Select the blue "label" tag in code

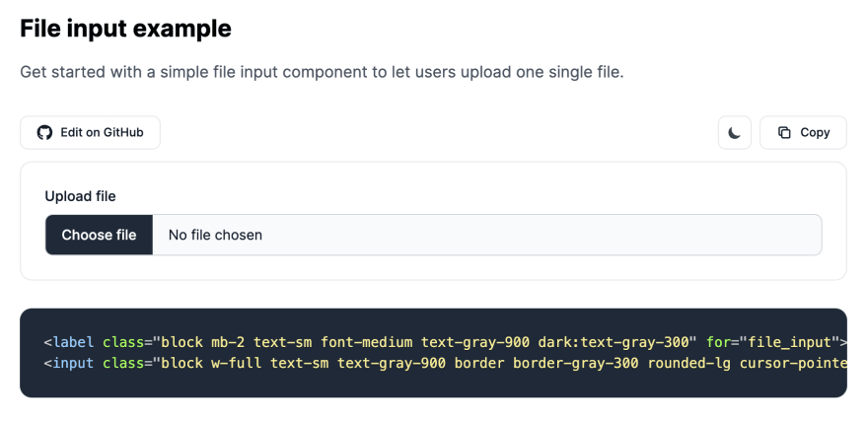[x=73, y=342]
